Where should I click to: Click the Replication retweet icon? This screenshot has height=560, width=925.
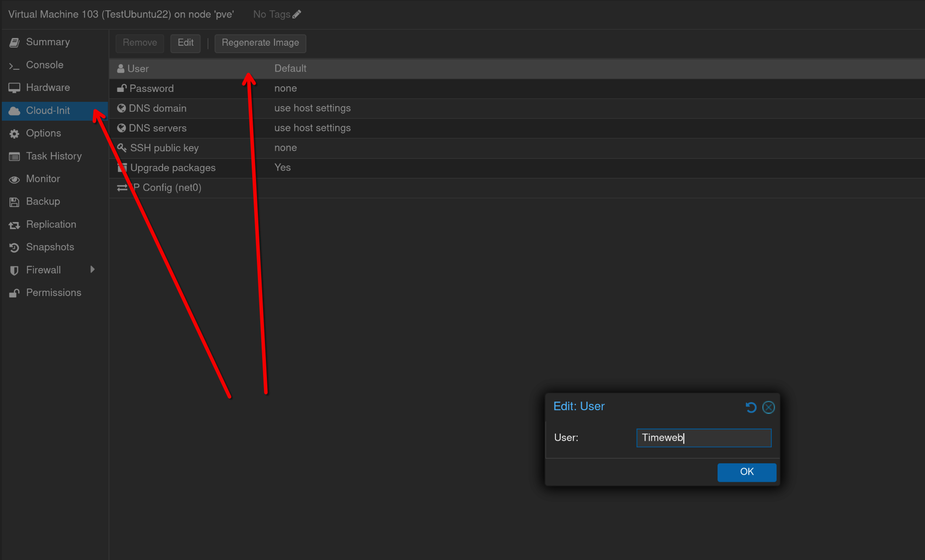15,225
